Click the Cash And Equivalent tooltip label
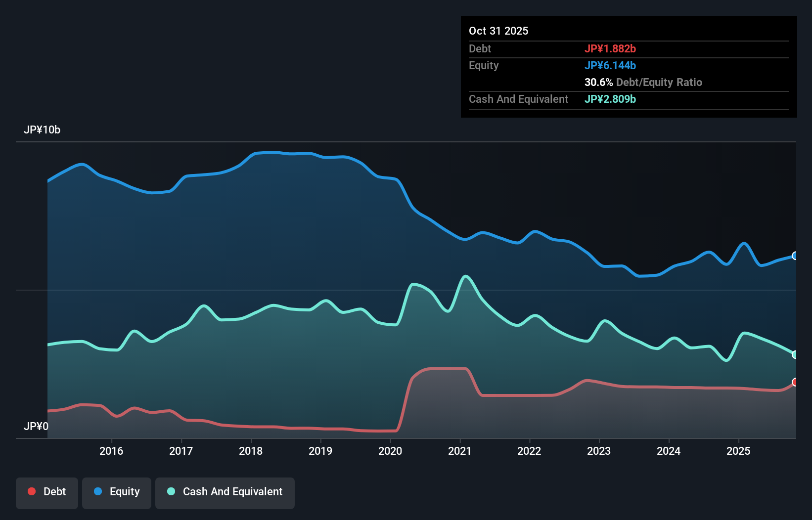Viewport: 812px width, 520px height. click(x=518, y=99)
